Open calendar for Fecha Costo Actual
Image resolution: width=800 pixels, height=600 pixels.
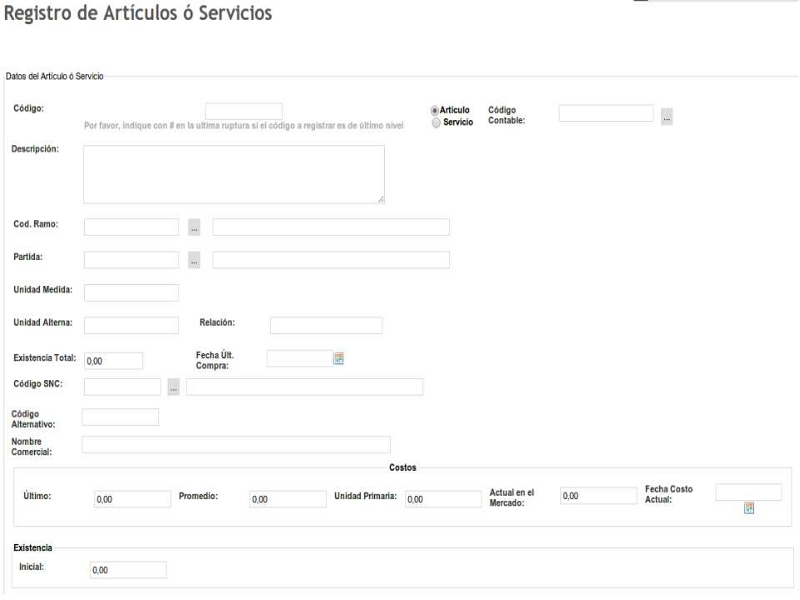748,508
